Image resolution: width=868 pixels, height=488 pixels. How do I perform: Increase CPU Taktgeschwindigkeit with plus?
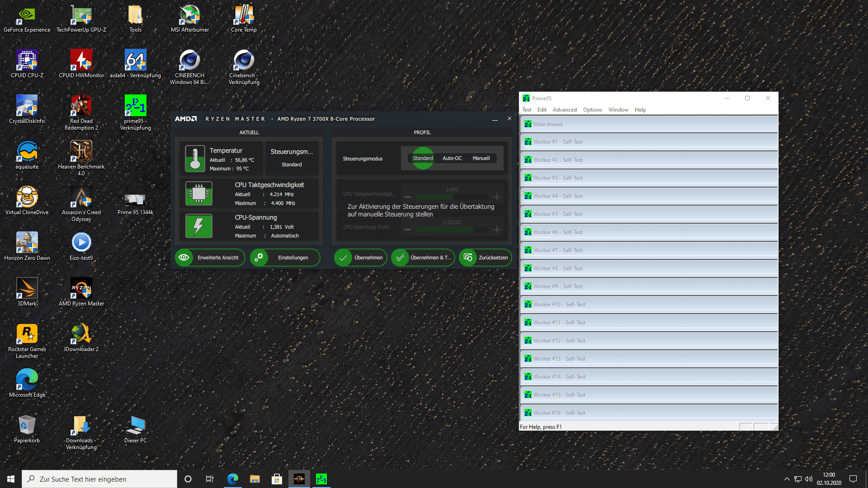[x=497, y=197]
